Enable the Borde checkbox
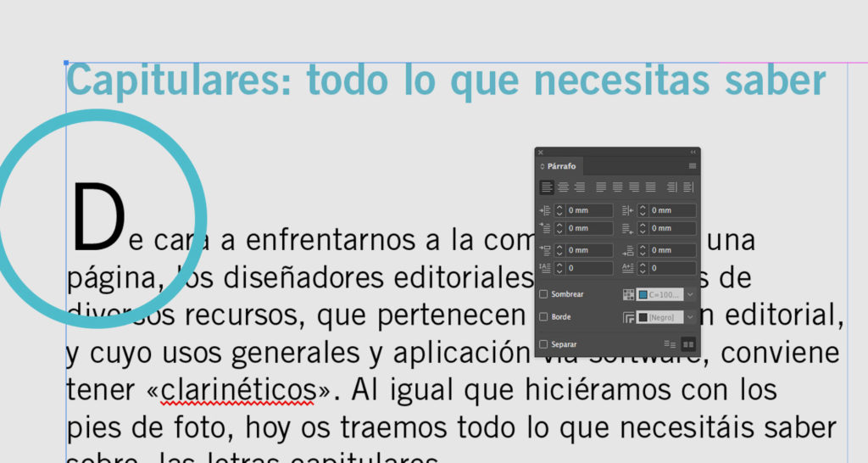Image resolution: width=868 pixels, height=463 pixels. [x=543, y=317]
